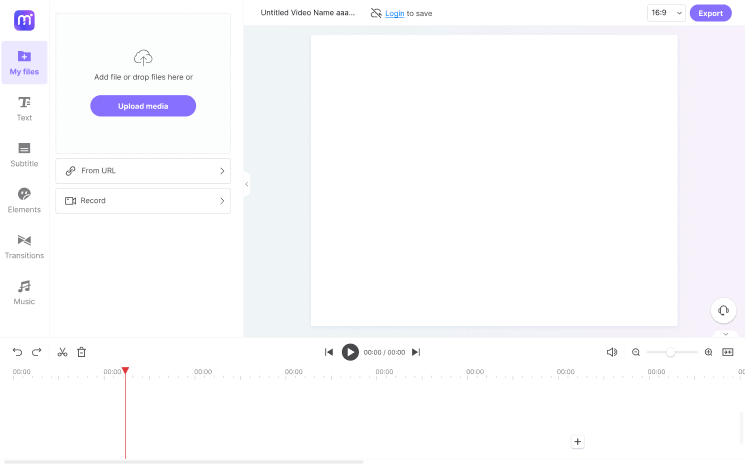The height and width of the screenshot is (465, 745).
Task: Open the 16:9 aspect ratio dropdown
Action: click(665, 13)
